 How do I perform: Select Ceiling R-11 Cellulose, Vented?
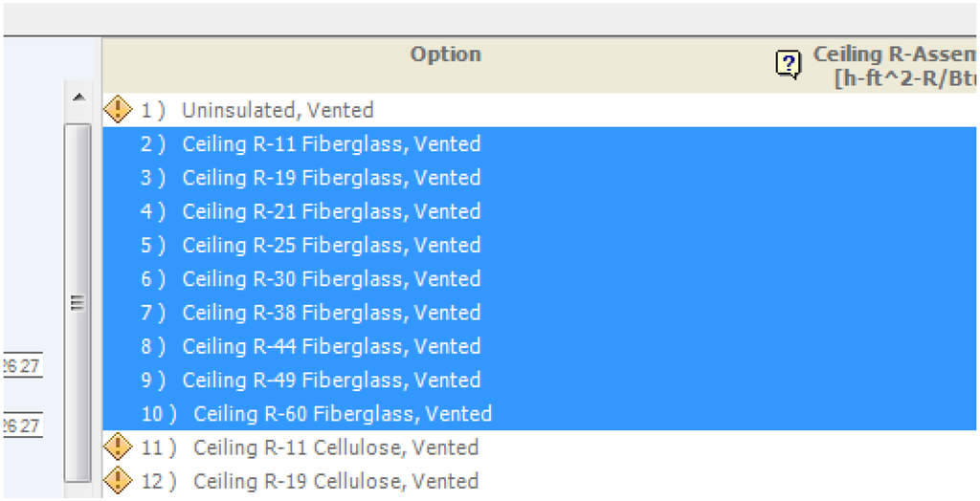pyautogui.click(x=335, y=447)
